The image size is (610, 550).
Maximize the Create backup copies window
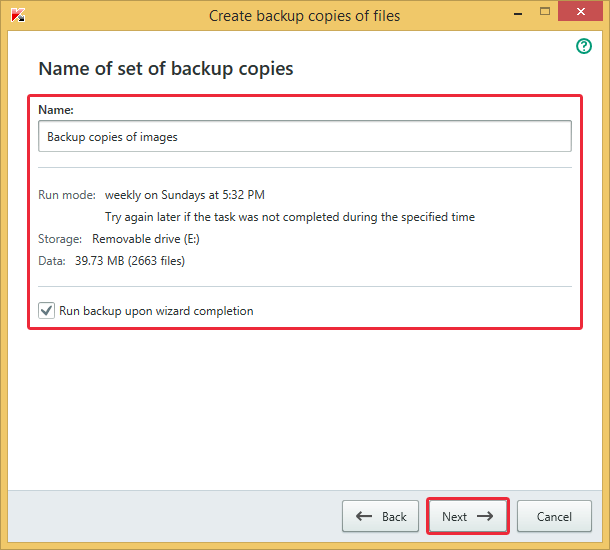coord(545,11)
